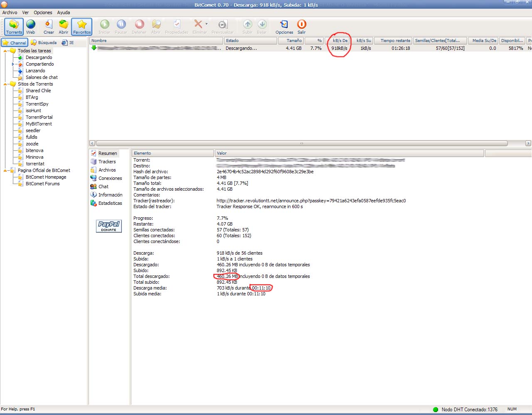Image resolution: width=532 pixels, height=415 pixels.
Task: Collapse the Todas las tareas tree node
Action: [5, 51]
